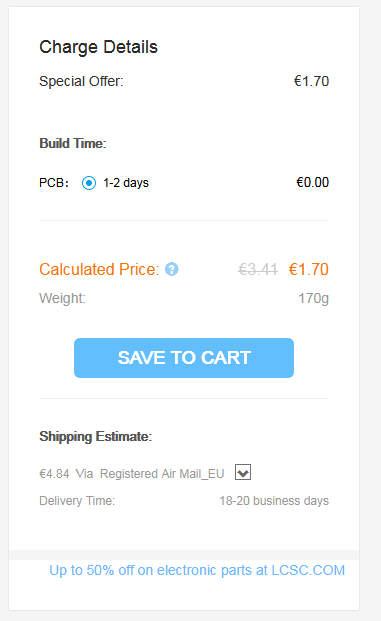This screenshot has width=381, height=621.
Task: Click the €0.00 PCB build time charge
Action: click(x=312, y=183)
